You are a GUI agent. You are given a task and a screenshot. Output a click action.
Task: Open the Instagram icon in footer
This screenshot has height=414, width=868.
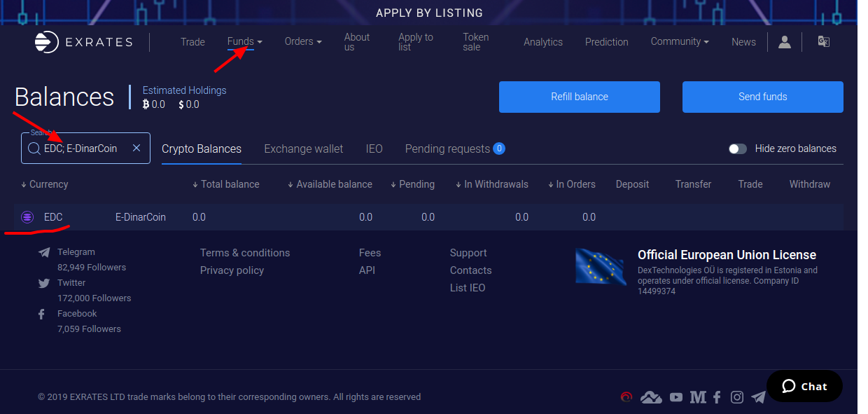click(737, 397)
